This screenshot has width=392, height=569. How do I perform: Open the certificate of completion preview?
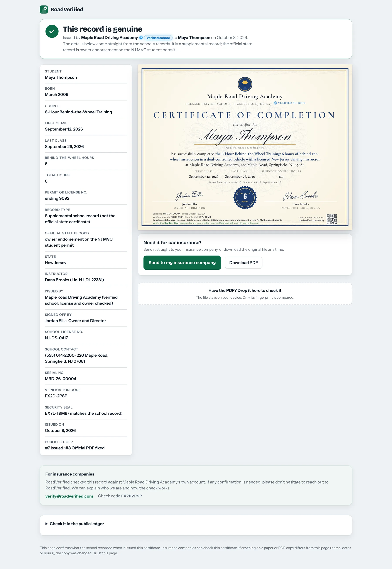click(x=245, y=147)
